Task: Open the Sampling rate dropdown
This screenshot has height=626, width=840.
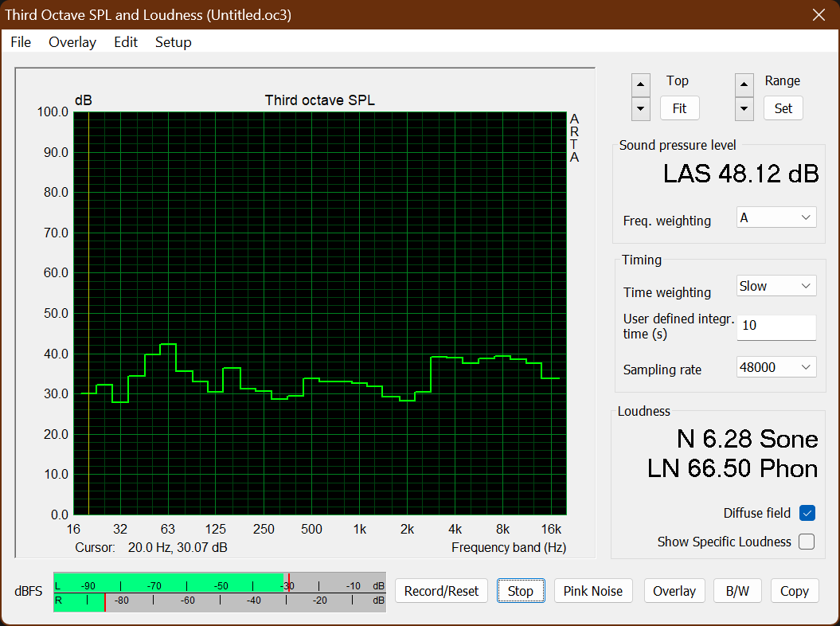Action: pos(776,367)
